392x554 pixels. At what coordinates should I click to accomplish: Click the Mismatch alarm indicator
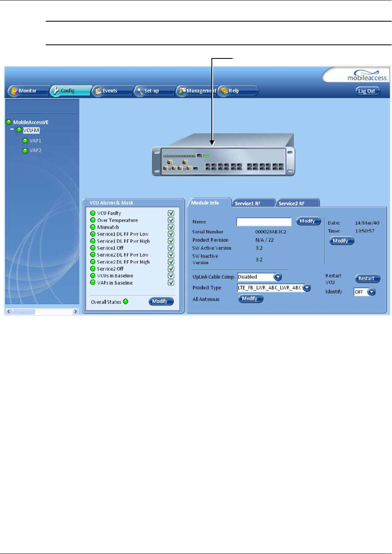pos(93,227)
